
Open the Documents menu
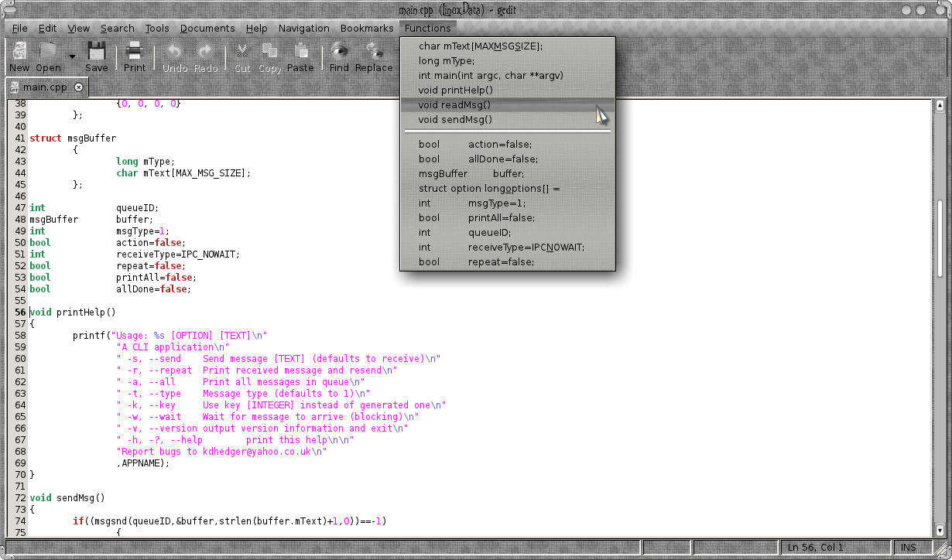point(207,29)
